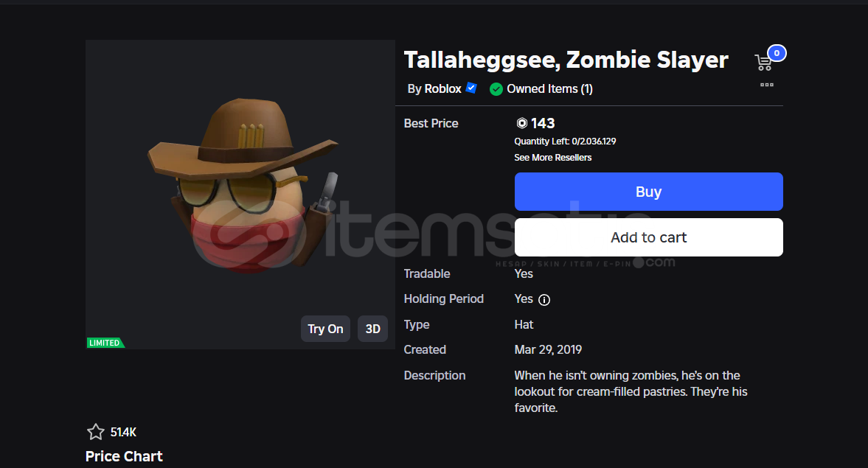Switch to 3D preview

click(372, 329)
